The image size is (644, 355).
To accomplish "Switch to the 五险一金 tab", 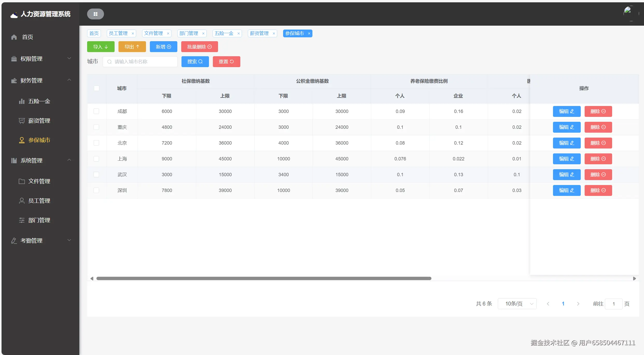I will [224, 33].
